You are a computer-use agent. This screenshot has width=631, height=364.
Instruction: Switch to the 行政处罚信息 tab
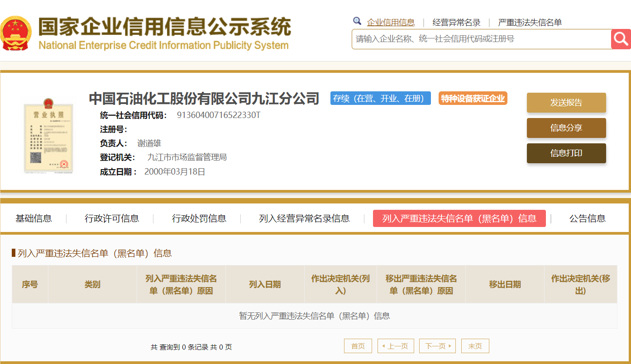coord(199,218)
